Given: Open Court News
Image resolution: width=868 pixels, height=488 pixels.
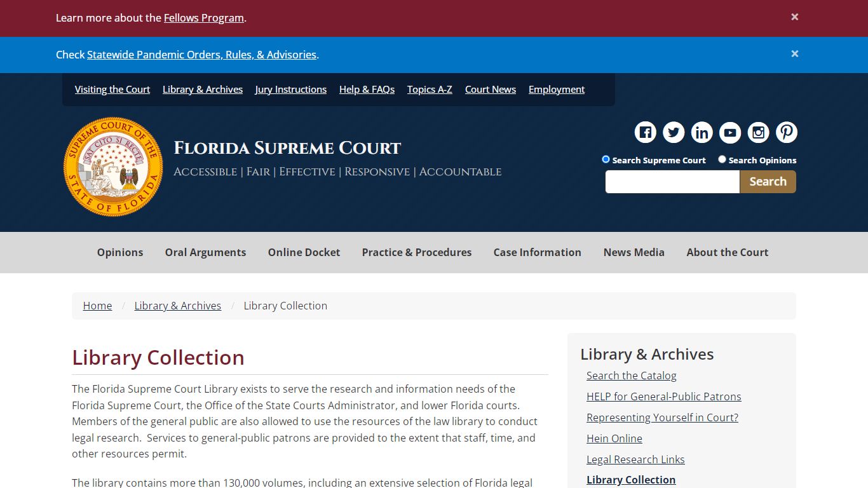Looking at the screenshot, I should click(491, 90).
